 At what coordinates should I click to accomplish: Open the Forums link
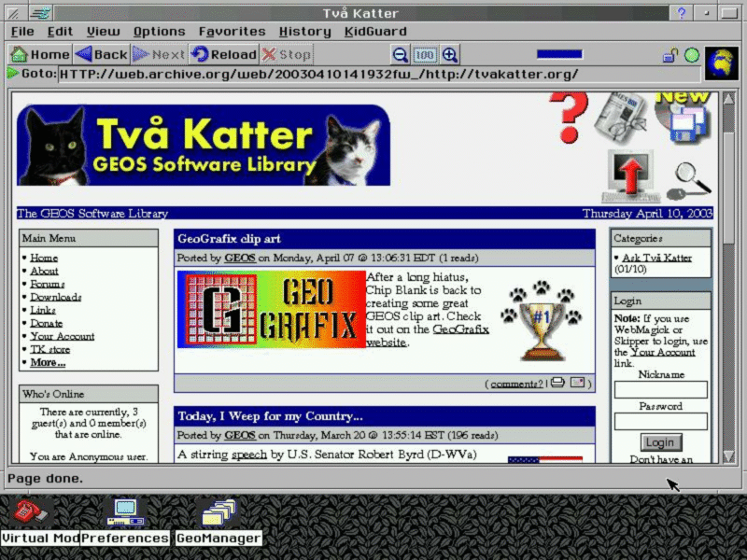[48, 284]
